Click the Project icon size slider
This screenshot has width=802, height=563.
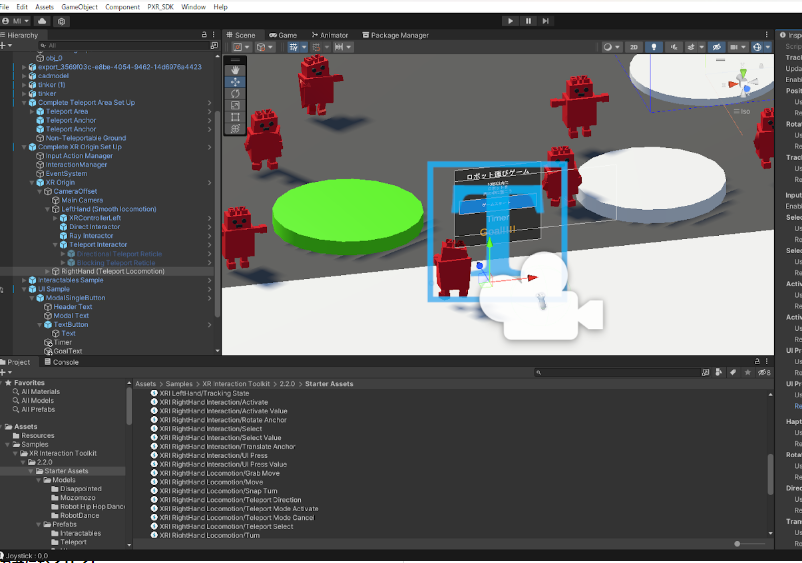pyautogui.click(x=737, y=543)
